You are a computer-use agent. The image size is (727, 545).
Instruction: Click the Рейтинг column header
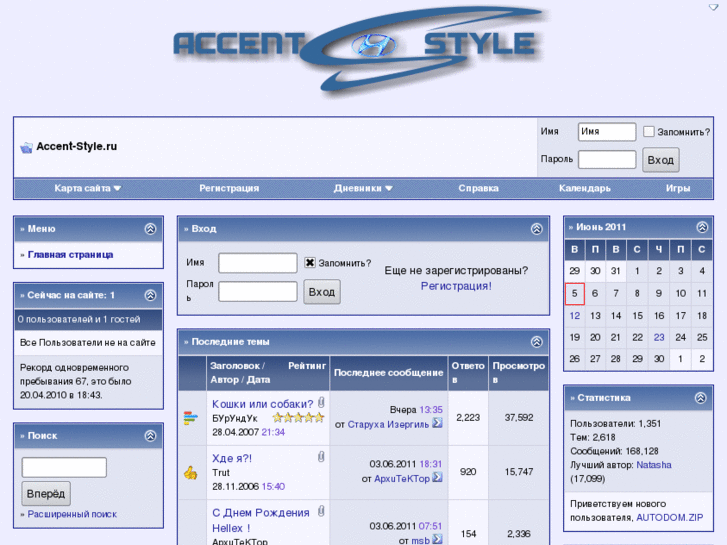pos(307,366)
